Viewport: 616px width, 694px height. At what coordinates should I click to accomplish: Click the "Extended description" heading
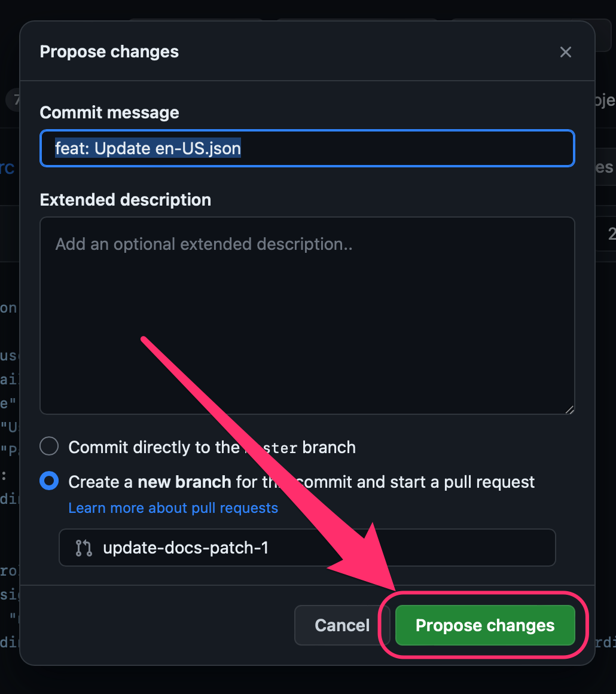tap(125, 200)
